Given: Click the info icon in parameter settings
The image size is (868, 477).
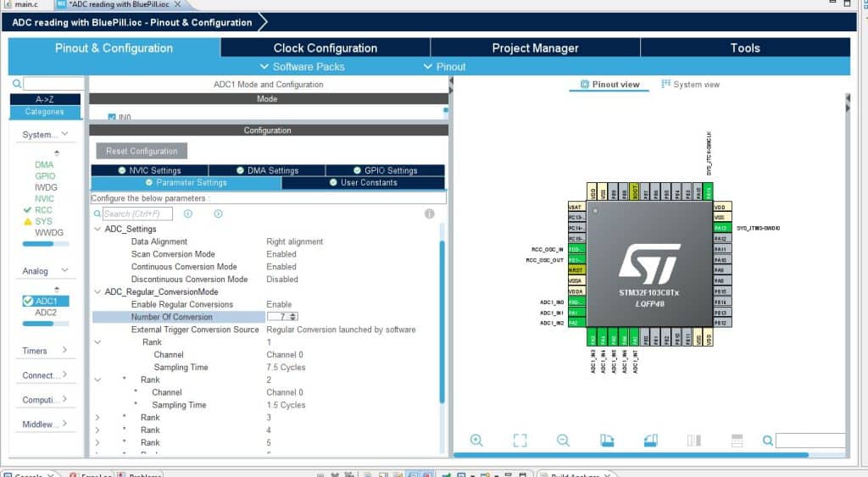Looking at the screenshot, I should tap(429, 214).
